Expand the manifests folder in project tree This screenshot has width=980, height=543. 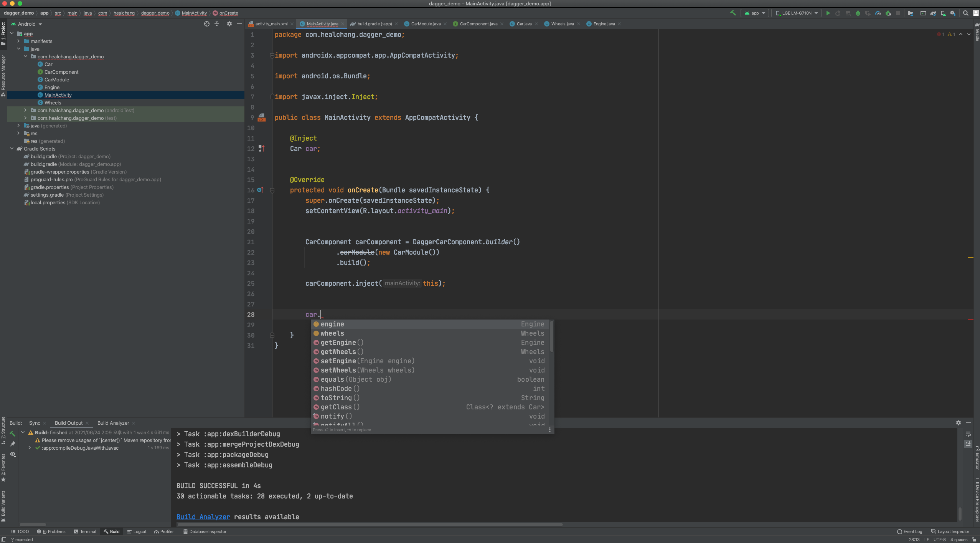tap(18, 41)
